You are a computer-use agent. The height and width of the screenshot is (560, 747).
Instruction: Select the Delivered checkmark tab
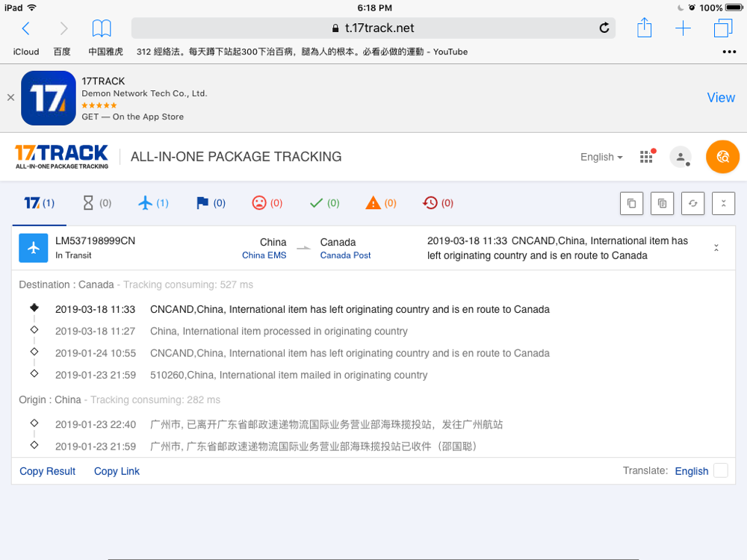coord(324,203)
